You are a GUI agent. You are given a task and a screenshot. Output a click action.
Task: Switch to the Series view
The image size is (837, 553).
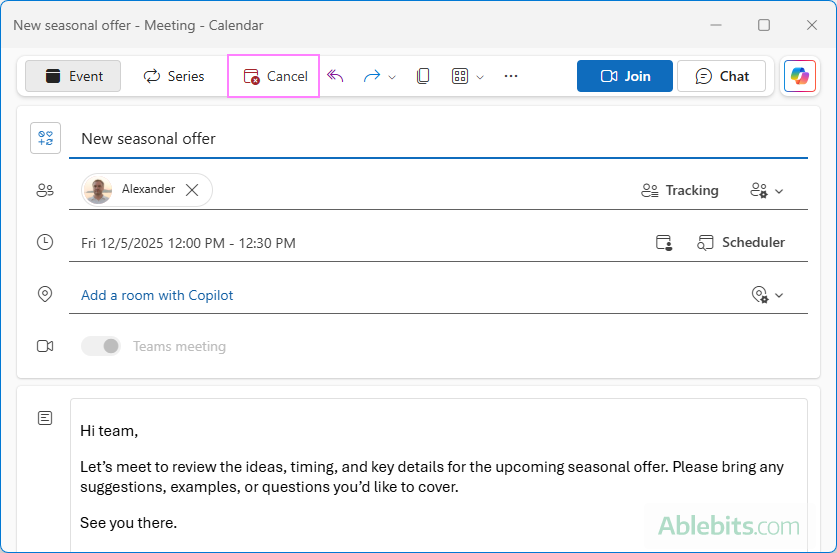point(173,76)
